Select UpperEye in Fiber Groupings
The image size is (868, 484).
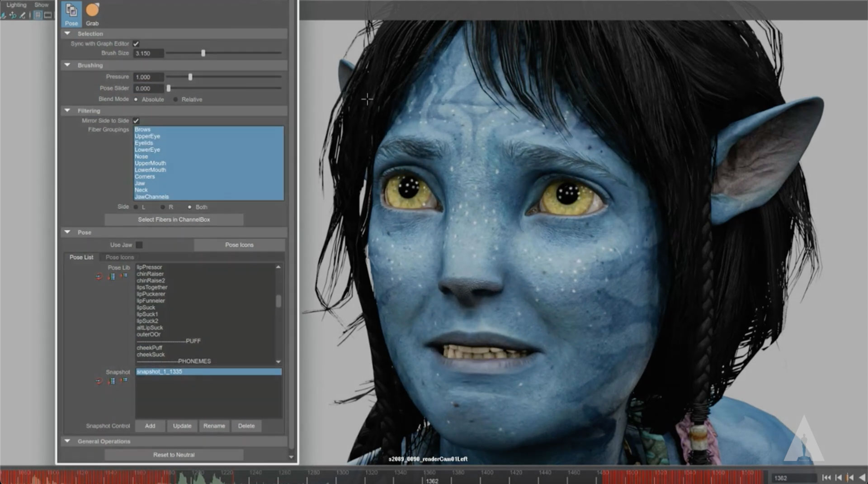[x=209, y=136]
